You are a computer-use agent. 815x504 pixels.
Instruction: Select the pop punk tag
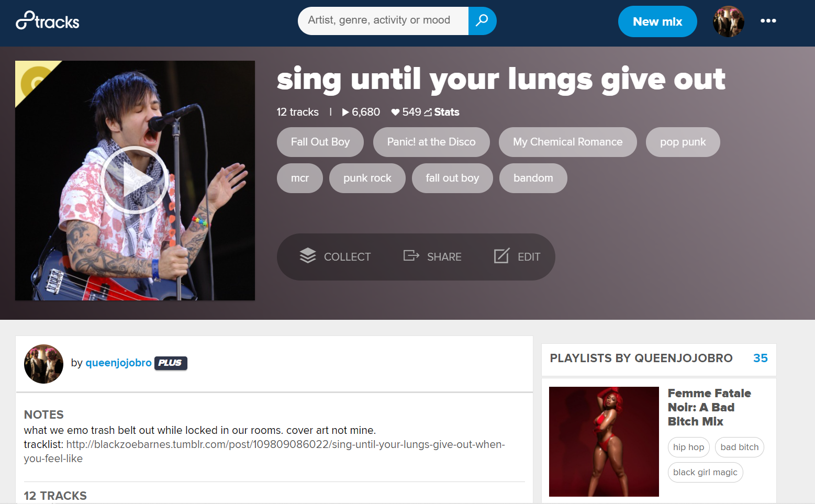(x=683, y=142)
